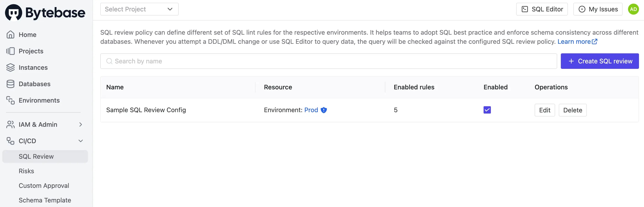Edit the Sample SQL Review Config
Viewport: 644px width, 207px height.
tap(545, 110)
